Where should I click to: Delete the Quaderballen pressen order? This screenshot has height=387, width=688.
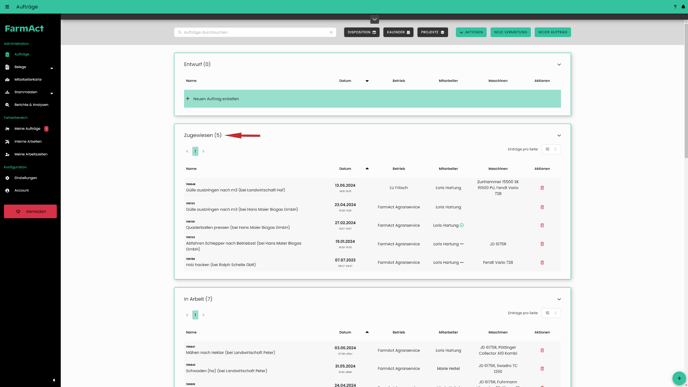pyautogui.click(x=542, y=225)
